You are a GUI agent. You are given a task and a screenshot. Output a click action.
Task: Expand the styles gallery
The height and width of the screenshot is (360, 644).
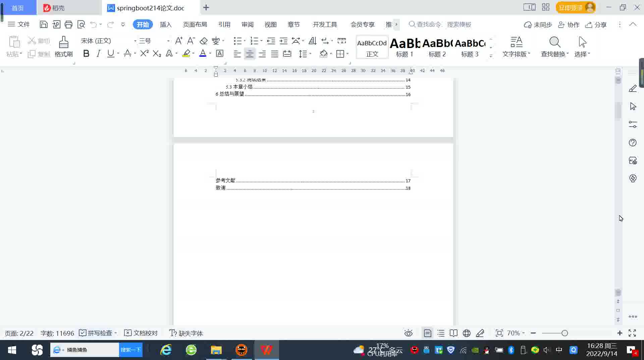(491, 56)
